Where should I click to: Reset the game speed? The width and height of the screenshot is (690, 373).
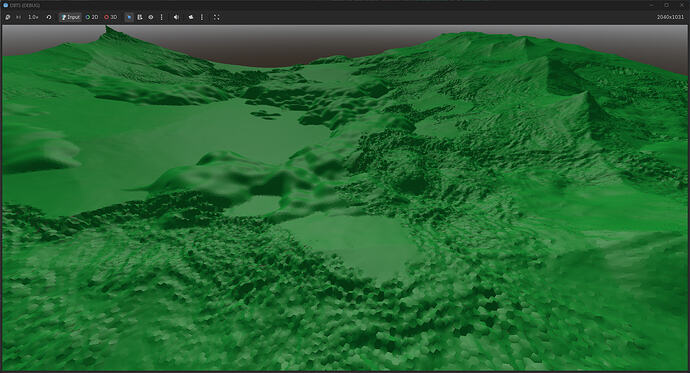(x=49, y=17)
